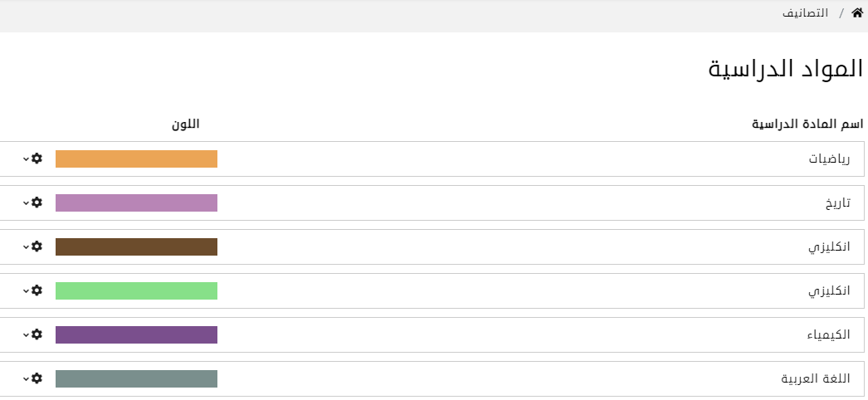
Task: Select the gray swatch for اللغة العربية
Action: coord(136,379)
